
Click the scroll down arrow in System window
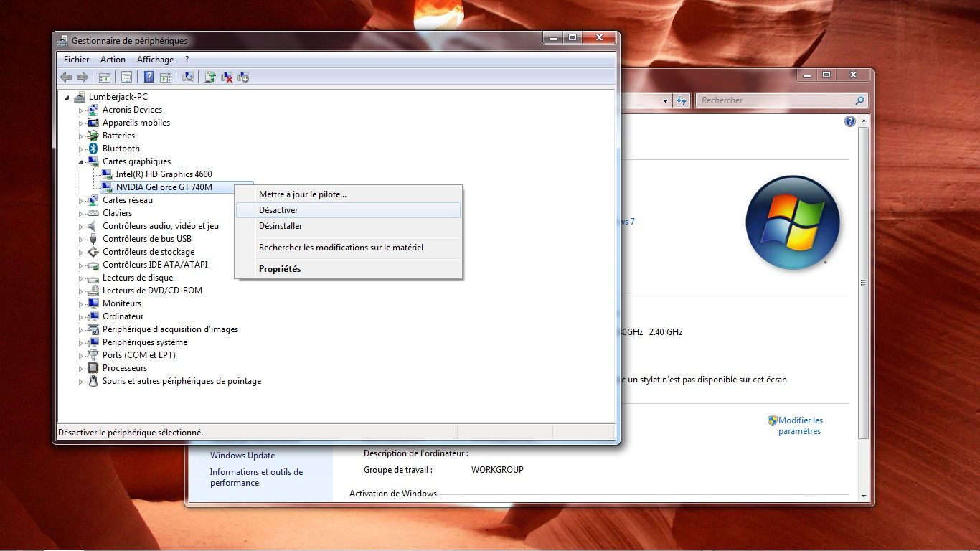[x=863, y=496]
